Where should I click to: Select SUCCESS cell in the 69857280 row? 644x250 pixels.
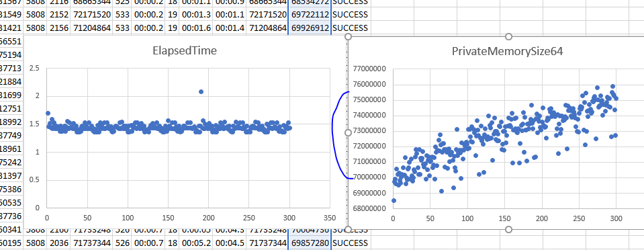point(350,243)
